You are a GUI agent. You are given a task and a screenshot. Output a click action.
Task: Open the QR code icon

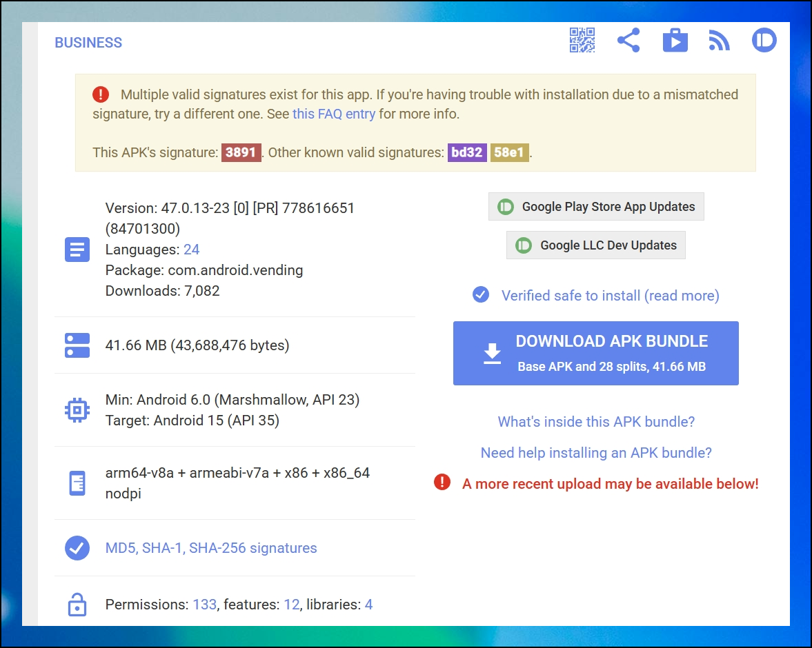[x=582, y=41]
